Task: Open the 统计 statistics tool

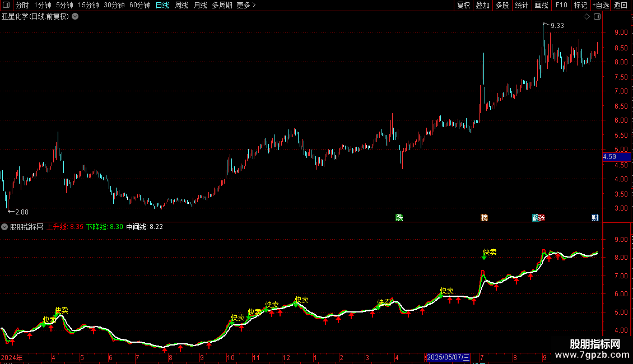Action: 521,5
